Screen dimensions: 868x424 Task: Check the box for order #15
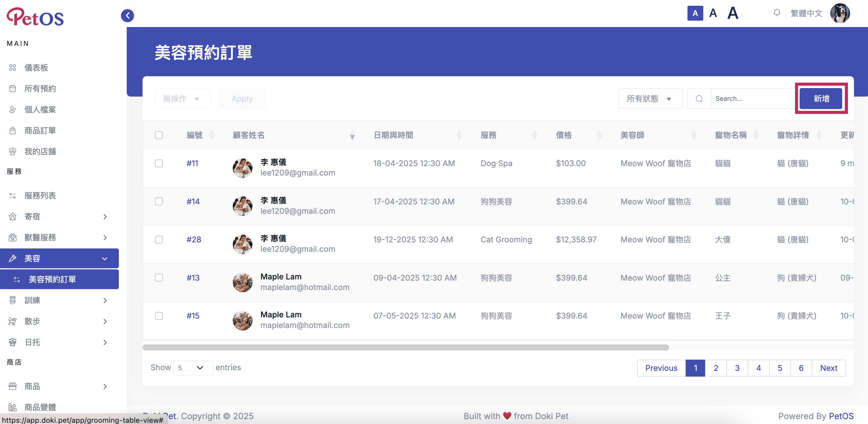click(x=159, y=316)
